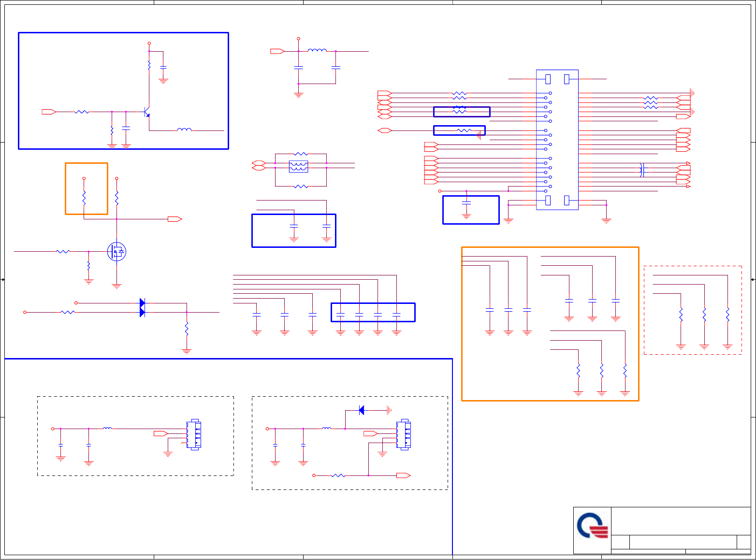The image size is (756, 560).
Task: Select the inductor at the NPN transistor emitter output
Action: point(184,129)
